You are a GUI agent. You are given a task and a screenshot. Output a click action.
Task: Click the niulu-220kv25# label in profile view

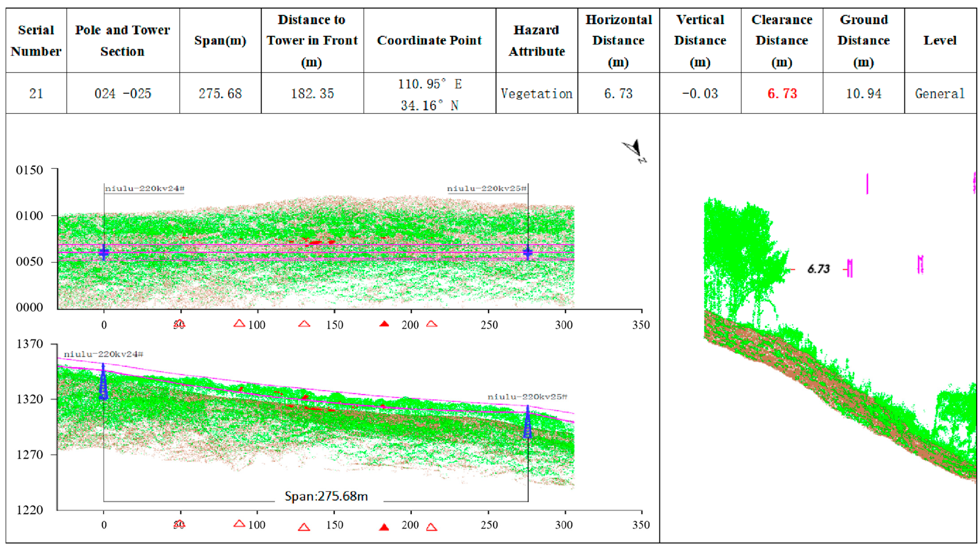pos(527,397)
